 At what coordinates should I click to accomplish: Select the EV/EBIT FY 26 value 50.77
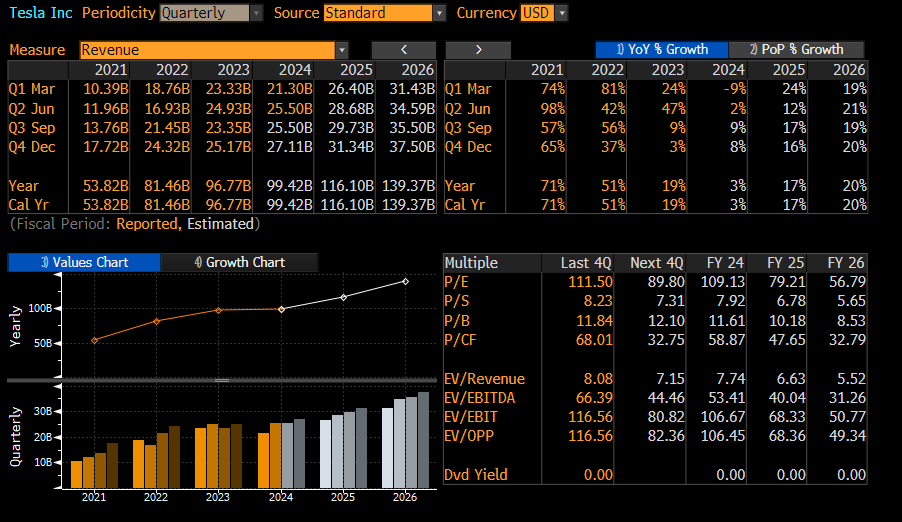point(847,417)
